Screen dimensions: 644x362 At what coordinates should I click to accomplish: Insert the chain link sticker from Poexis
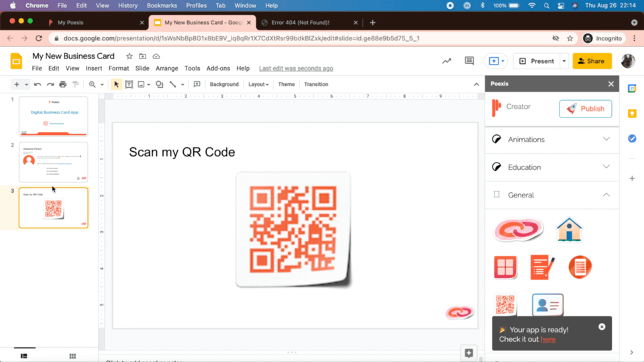click(x=519, y=230)
